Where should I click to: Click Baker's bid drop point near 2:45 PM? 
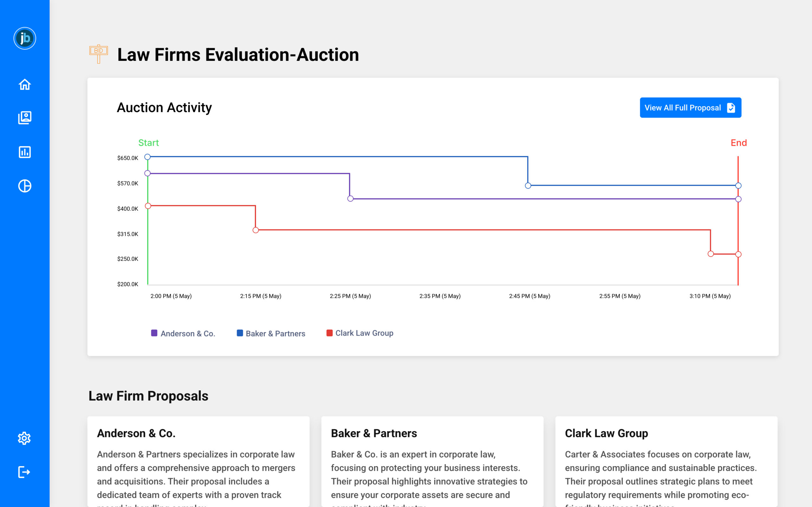pos(528,185)
